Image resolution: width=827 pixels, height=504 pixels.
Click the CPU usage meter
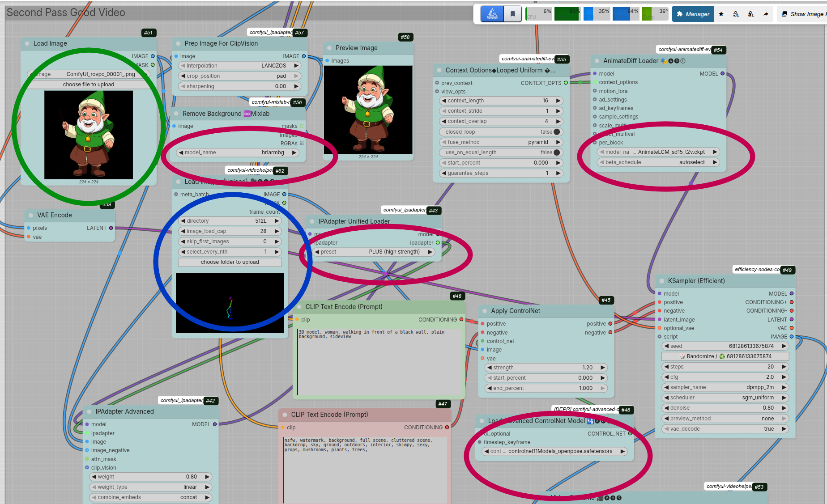pos(539,14)
